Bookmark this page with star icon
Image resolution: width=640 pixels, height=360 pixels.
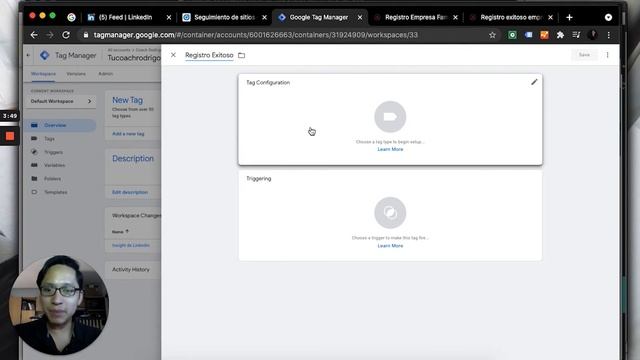click(x=493, y=35)
